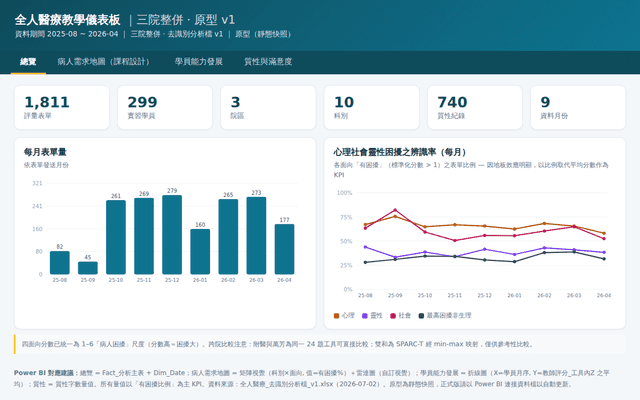Click the 26-02 bar valued 265

coord(228,237)
